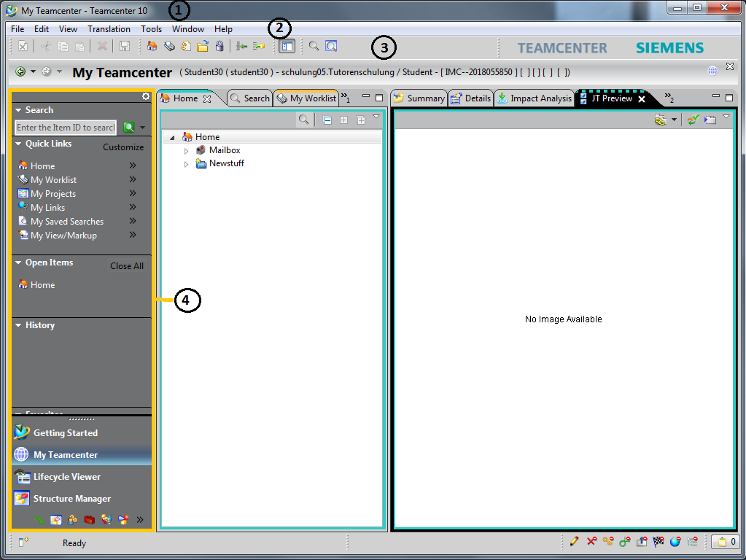746x560 pixels.
Task: Click the user-with-gear application icon
Action: [x=72, y=520]
